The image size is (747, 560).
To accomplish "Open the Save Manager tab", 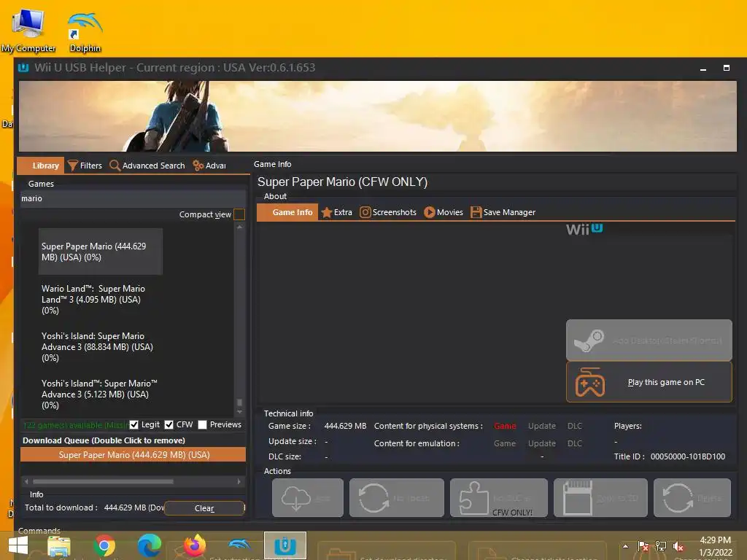I will click(503, 212).
